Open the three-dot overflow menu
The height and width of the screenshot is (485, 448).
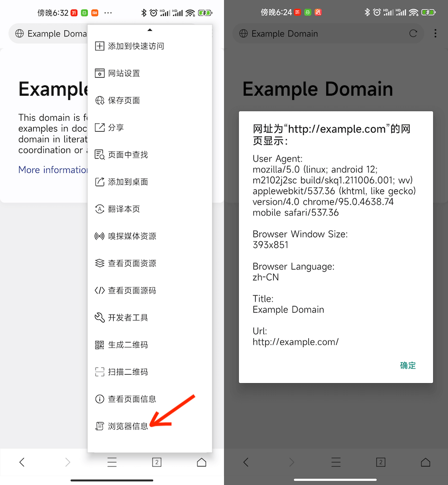tap(435, 34)
